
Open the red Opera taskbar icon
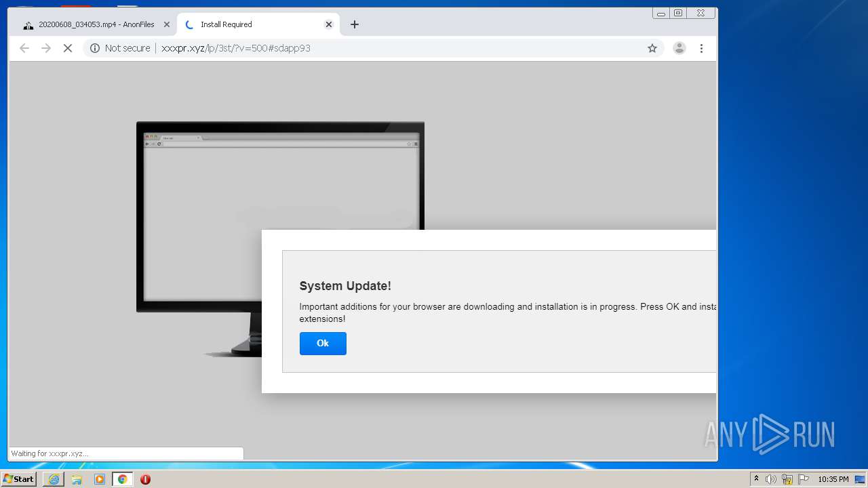[x=145, y=479]
